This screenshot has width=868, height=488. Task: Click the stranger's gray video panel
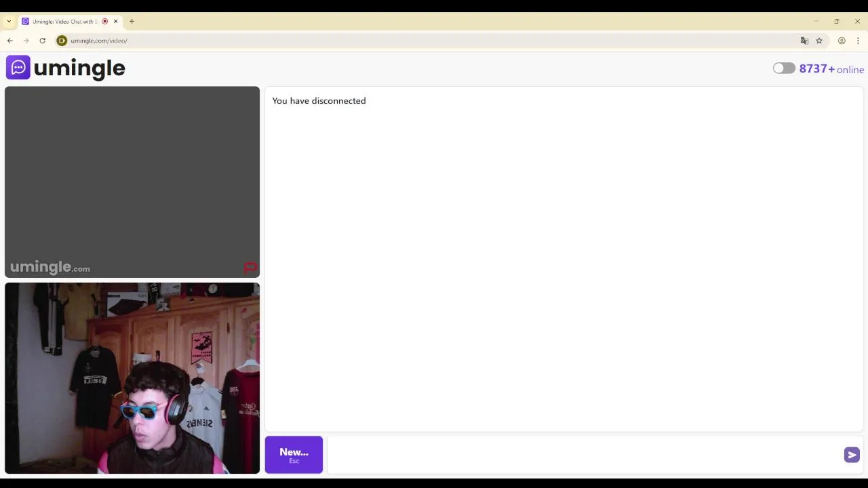pos(132,182)
